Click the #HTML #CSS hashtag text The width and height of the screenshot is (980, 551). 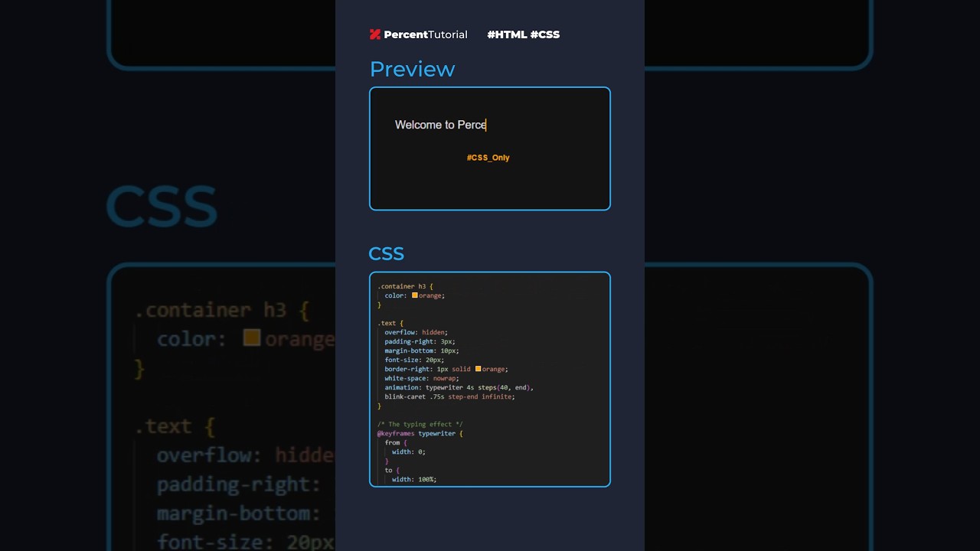pyautogui.click(x=524, y=34)
